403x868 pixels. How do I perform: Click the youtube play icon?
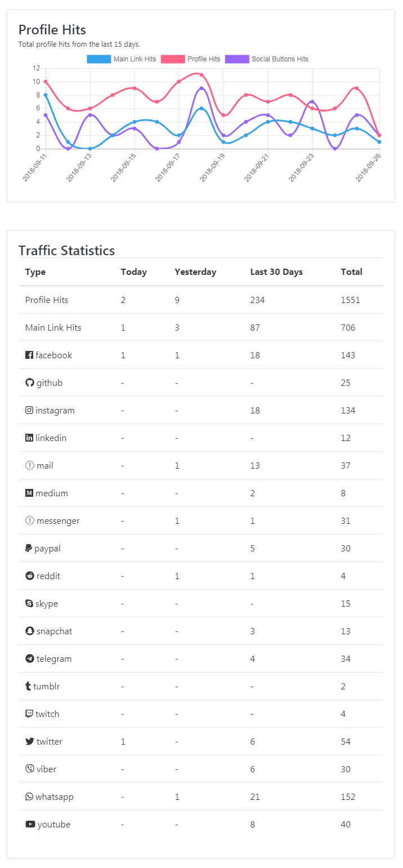[x=29, y=824]
